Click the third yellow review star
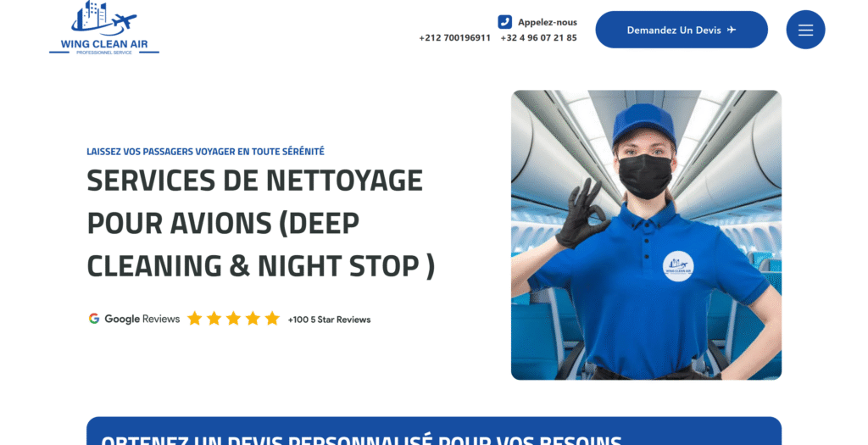The width and height of the screenshot is (868, 445). tap(233, 318)
